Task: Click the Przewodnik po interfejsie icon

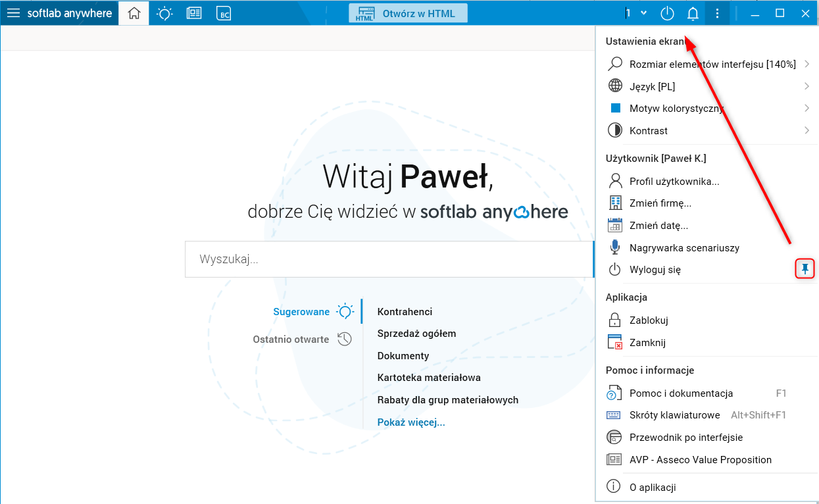Action: pos(614,437)
